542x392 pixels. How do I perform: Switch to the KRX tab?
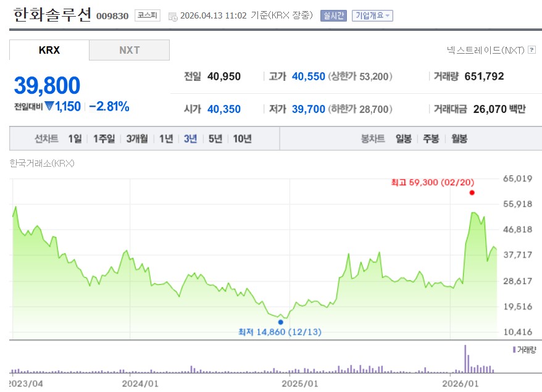(49, 50)
